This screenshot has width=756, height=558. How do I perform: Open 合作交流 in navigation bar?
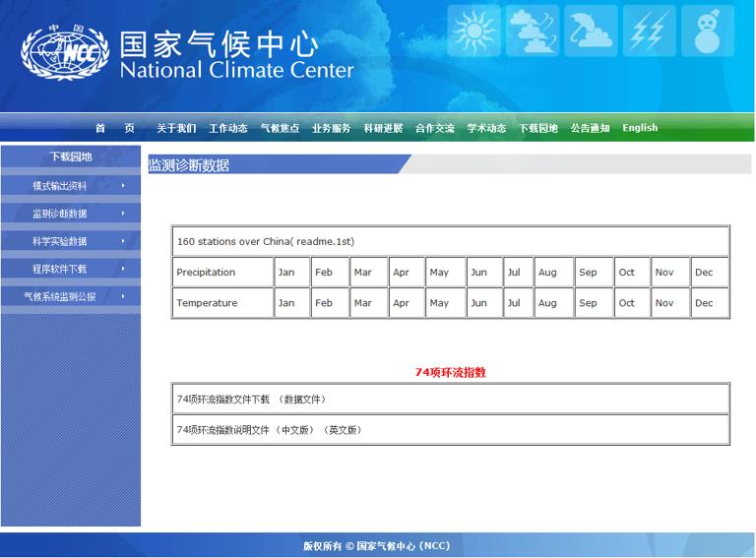435,128
